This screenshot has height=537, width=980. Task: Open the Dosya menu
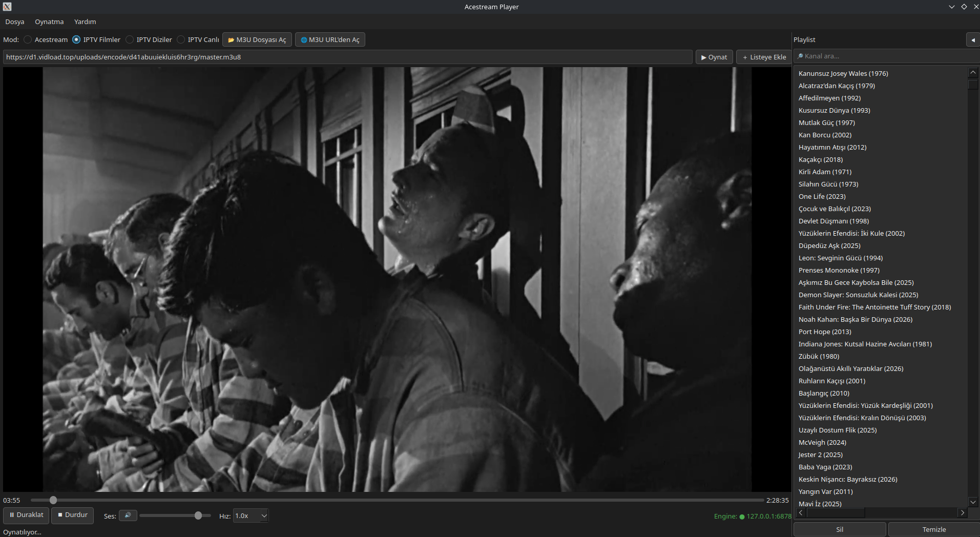15,22
